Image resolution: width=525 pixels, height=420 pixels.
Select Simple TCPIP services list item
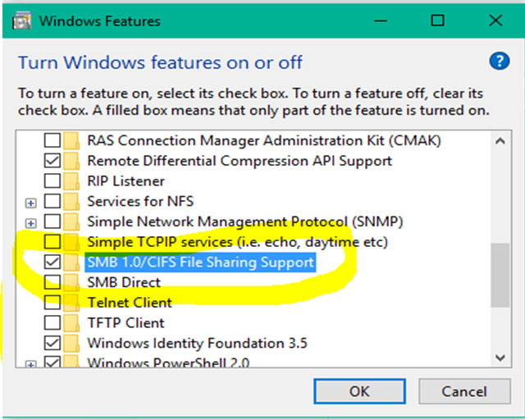click(236, 242)
